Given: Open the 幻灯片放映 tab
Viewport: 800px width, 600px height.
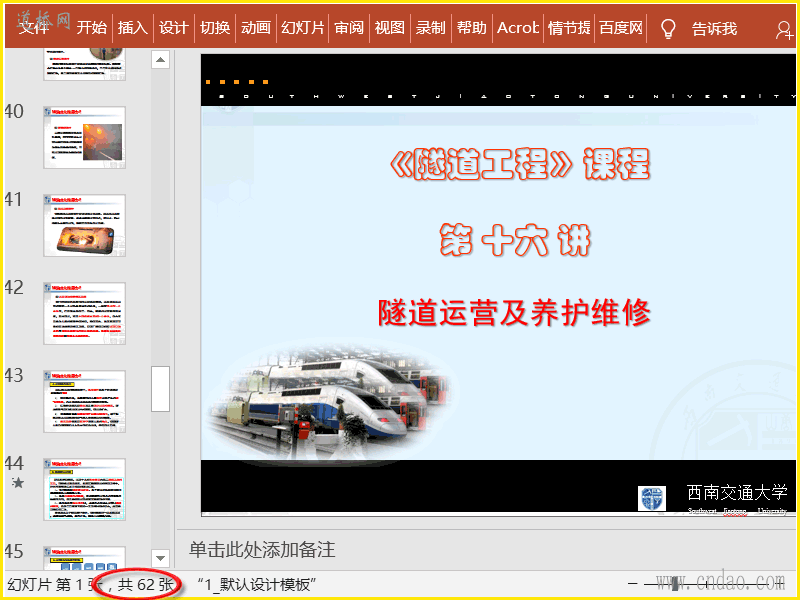Looking at the screenshot, I should (x=302, y=28).
